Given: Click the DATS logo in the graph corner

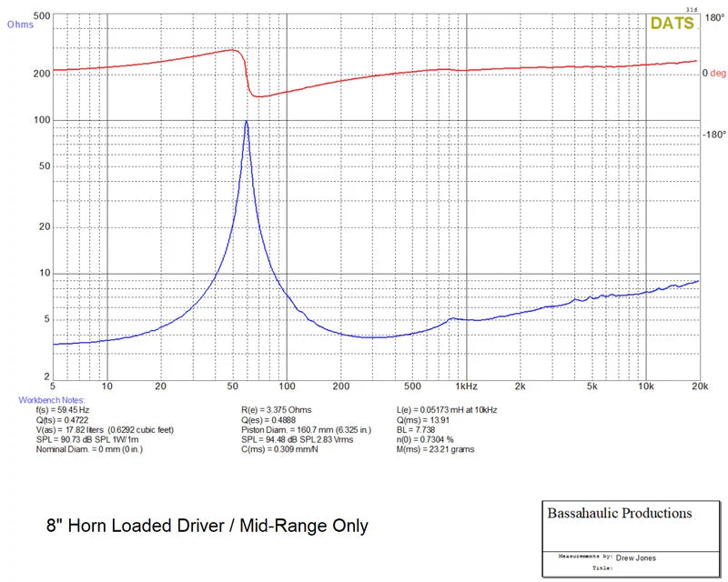Looking at the screenshot, I should click(x=672, y=24).
